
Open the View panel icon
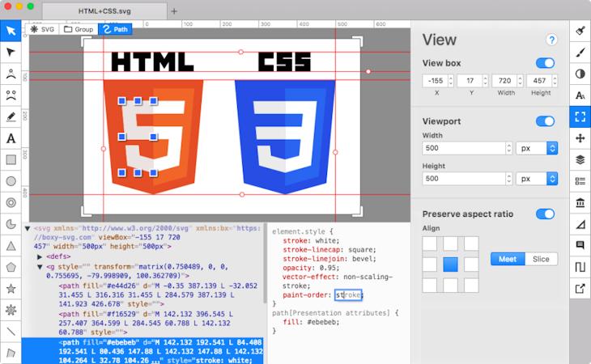[x=580, y=116]
